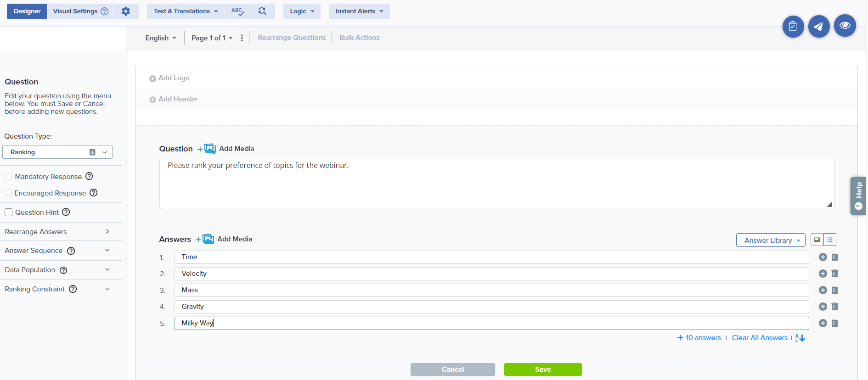Click the find and replace icon
Image resolution: width=868 pixels, height=380 pixels.
tap(262, 11)
